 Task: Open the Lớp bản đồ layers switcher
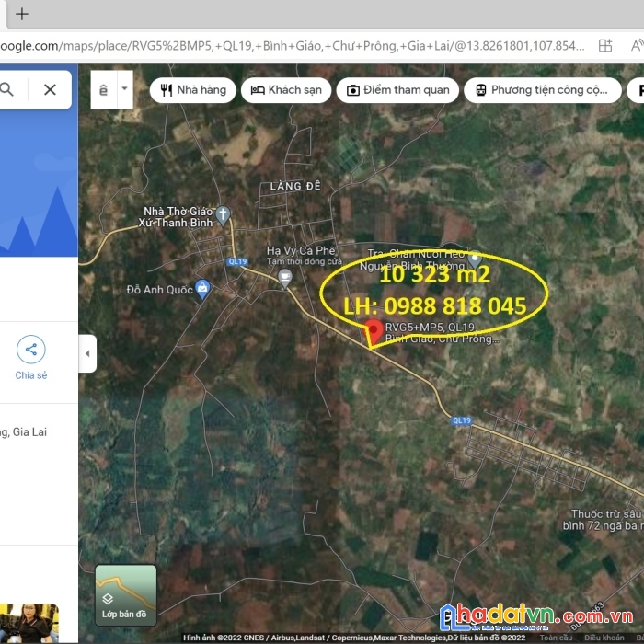(x=126, y=595)
